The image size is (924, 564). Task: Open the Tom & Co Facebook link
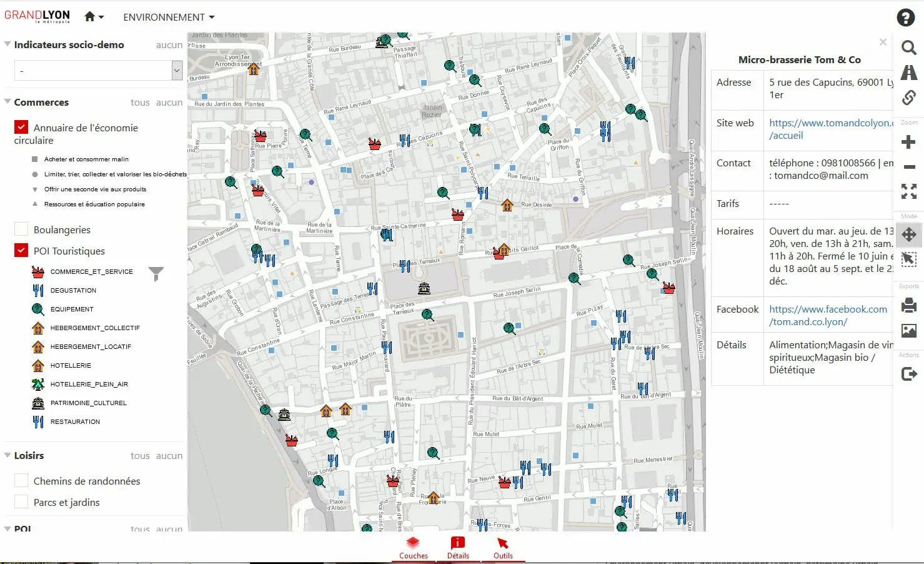click(827, 315)
